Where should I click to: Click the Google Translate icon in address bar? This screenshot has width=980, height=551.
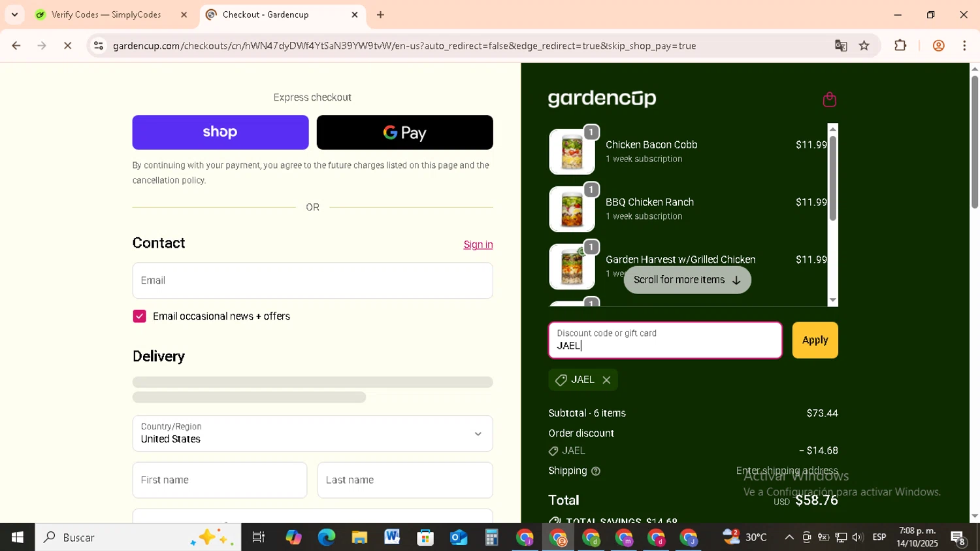click(841, 46)
